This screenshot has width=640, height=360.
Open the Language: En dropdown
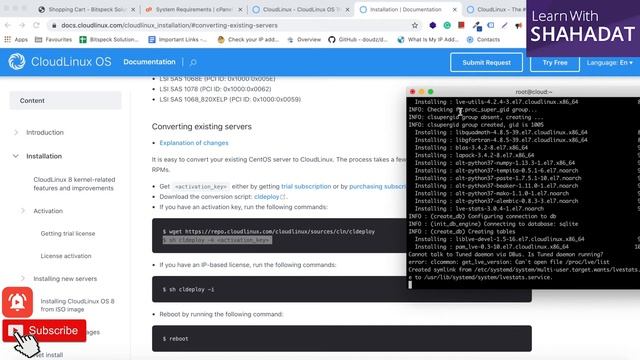click(x=610, y=62)
